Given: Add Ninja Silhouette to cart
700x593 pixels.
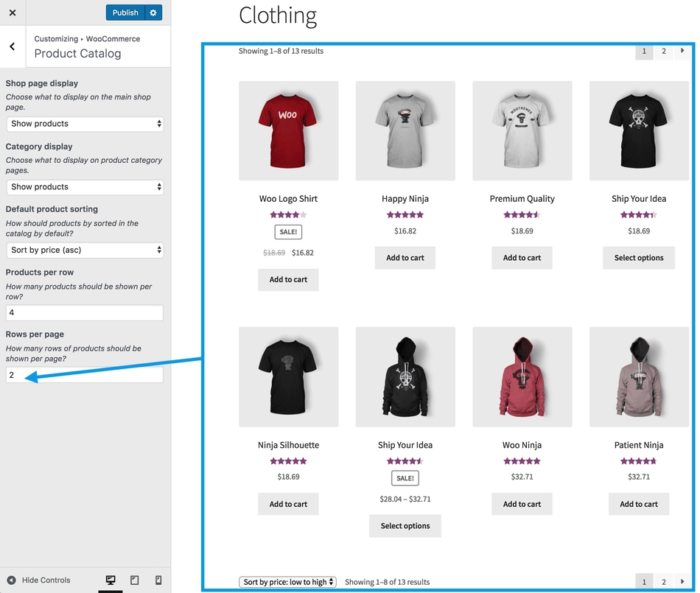Looking at the screenshot, I should tap(288, 504).
